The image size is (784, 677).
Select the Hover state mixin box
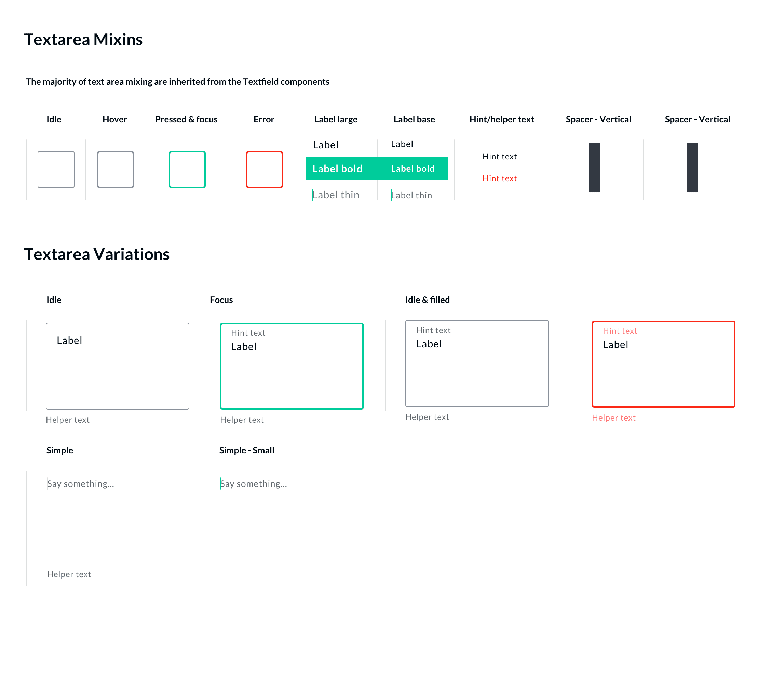[x=114, y=169]
